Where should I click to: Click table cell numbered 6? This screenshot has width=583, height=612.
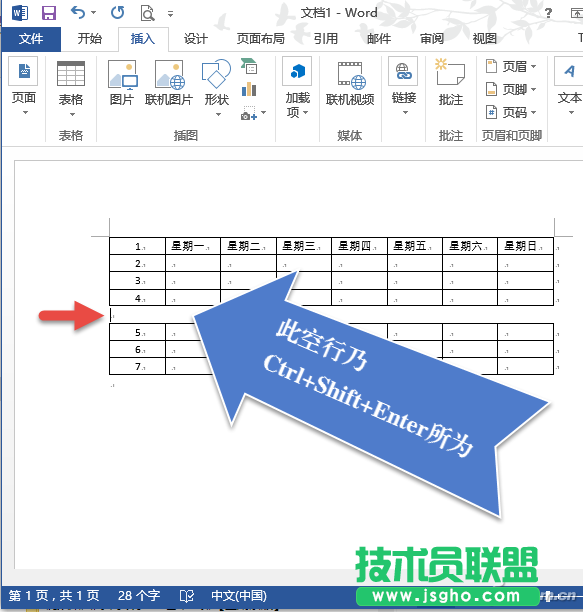[x=137, y=349]
